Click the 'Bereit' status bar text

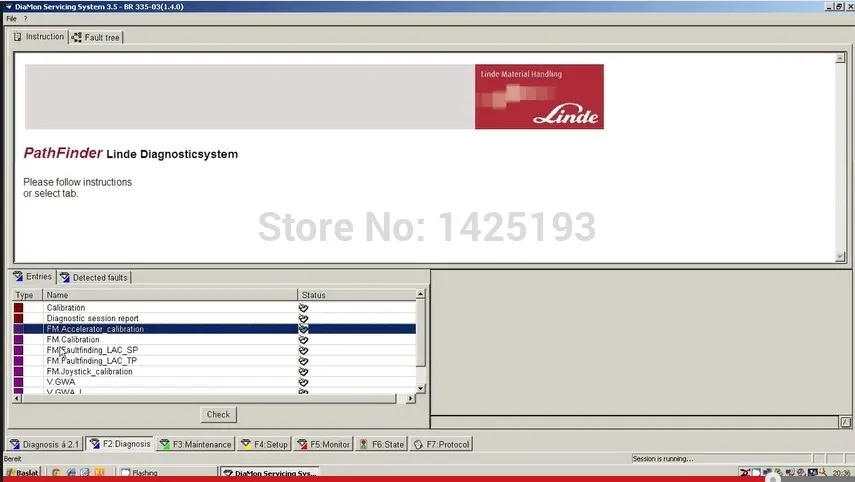(x=12, y=459)
